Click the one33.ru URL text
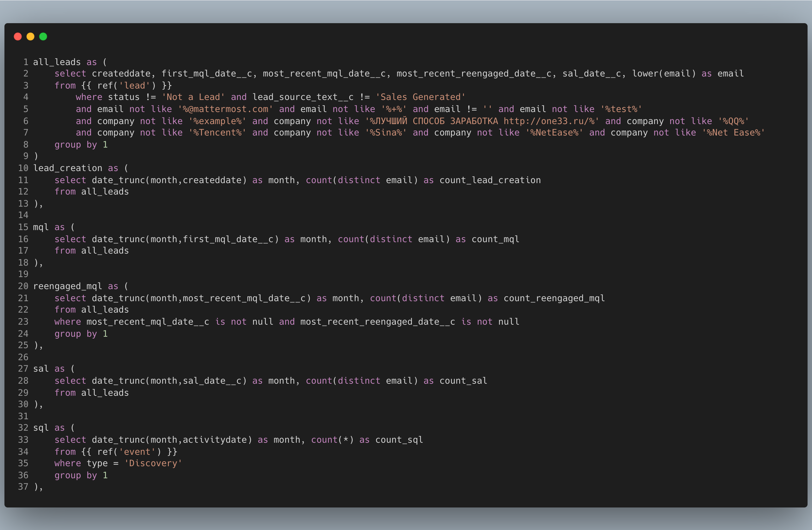The image size is (812, 530). coord(549,121)
